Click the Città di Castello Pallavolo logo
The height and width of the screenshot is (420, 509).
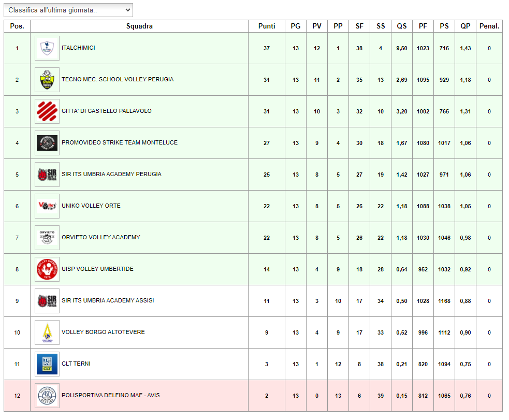[x=47, y=111]
